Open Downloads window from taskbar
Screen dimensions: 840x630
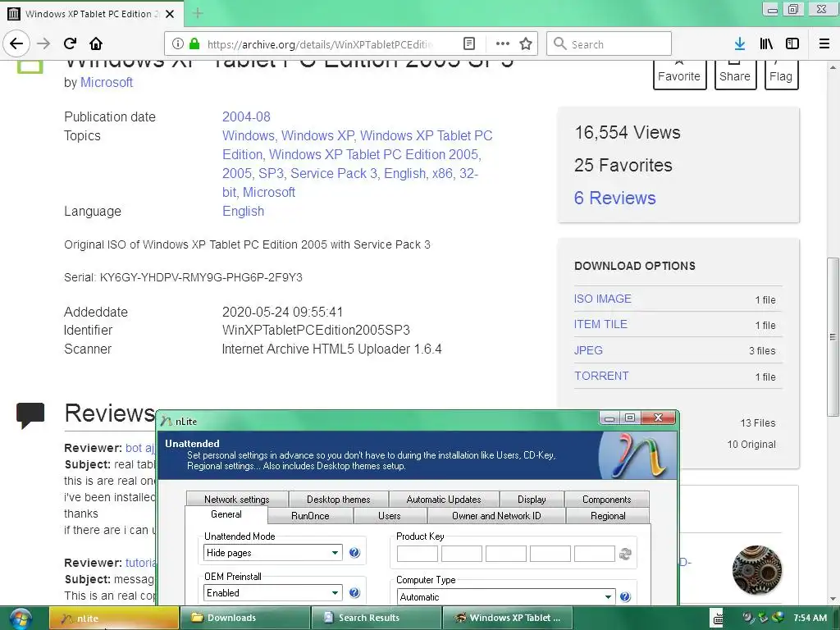click(244, 618)
